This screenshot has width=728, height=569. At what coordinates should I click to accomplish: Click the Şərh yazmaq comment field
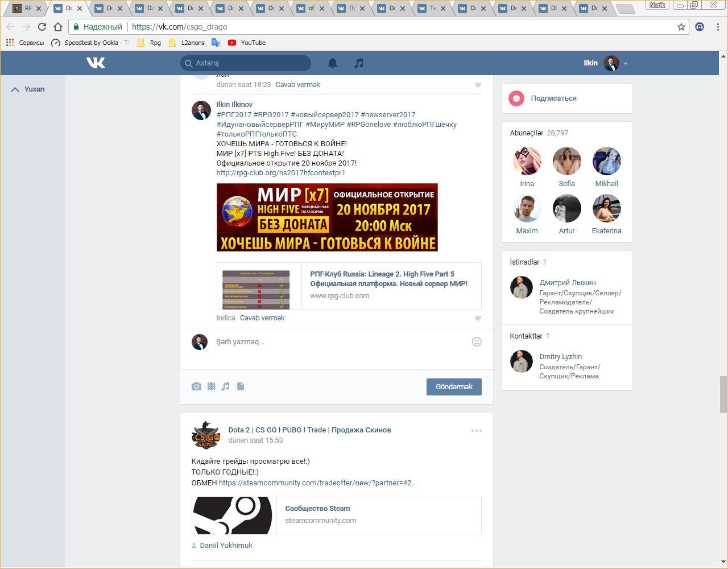[x=341, y=342]
